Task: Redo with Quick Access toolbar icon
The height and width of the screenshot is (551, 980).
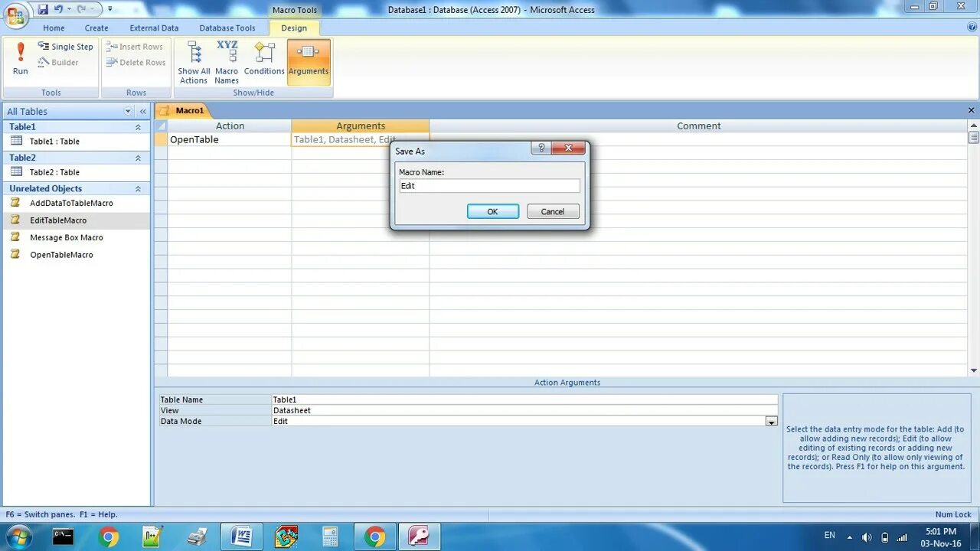Action: click(x=81, y=9)
